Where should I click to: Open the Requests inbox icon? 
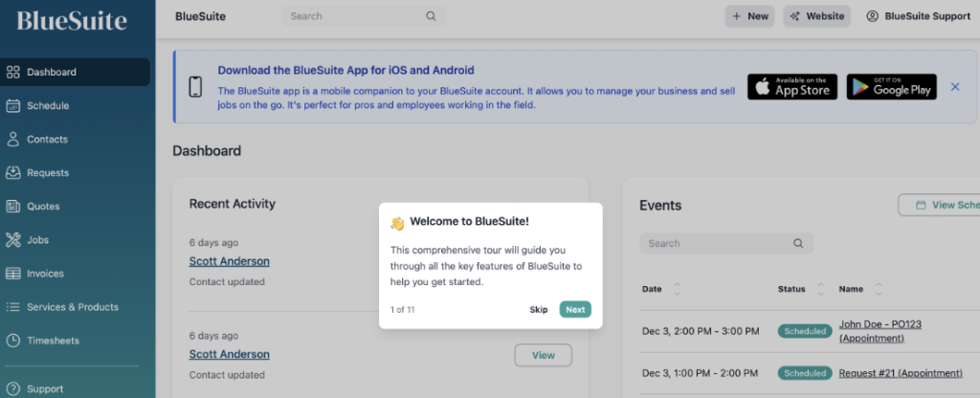tap(13, 172)
